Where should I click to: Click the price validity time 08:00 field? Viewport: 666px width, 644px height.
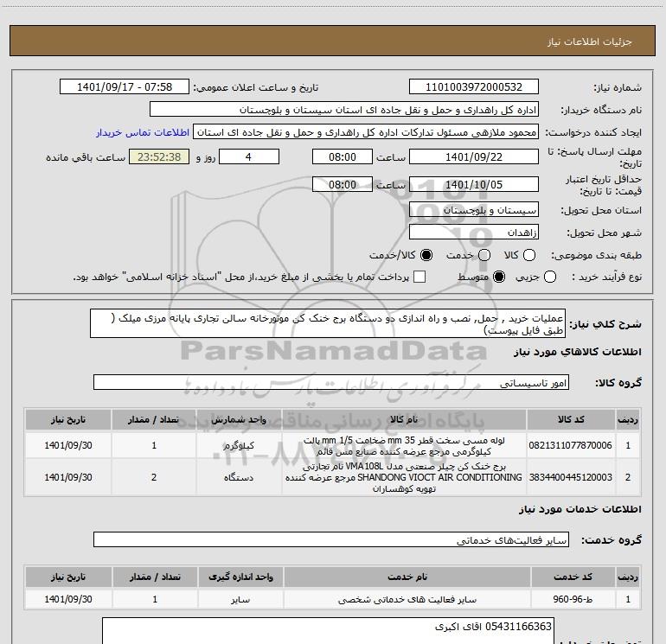(343, 184)
